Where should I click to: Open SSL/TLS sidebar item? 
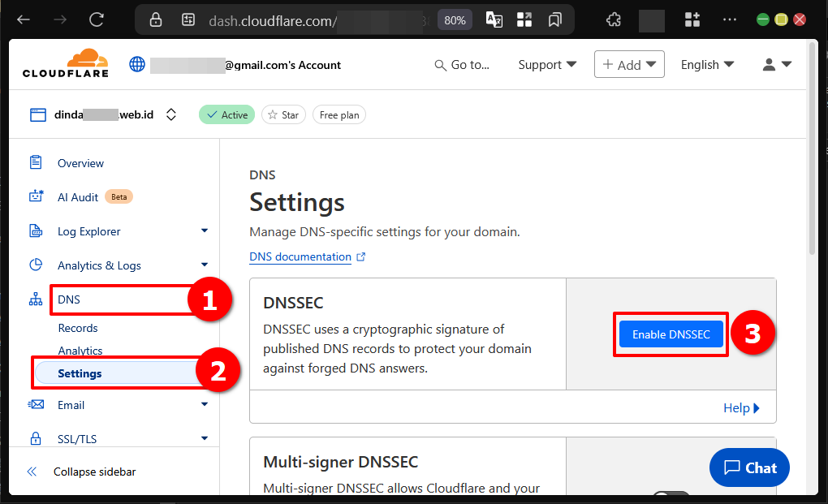pos(77,438)
